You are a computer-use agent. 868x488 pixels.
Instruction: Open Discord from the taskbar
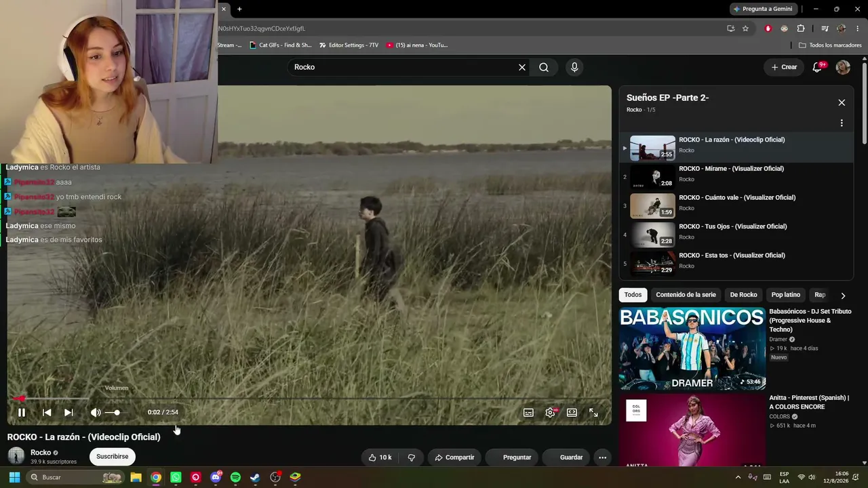pos(216,477)
